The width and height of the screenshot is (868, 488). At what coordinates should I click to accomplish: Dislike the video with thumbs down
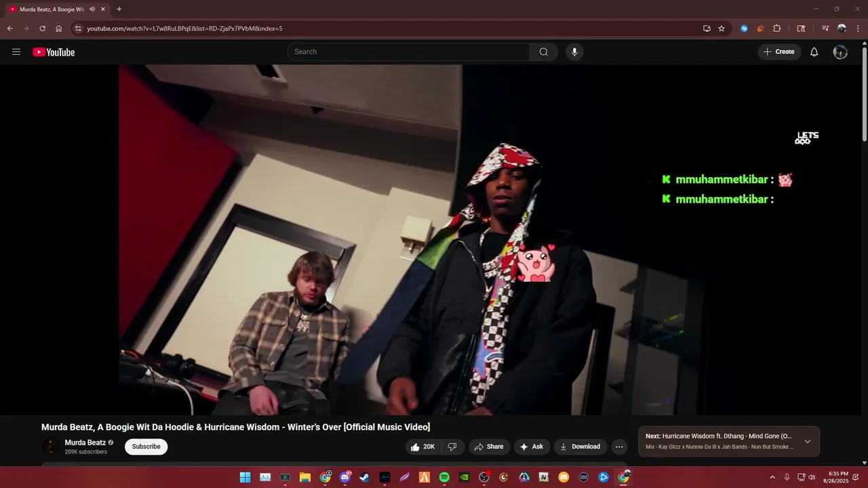click(x=452, y=447)
